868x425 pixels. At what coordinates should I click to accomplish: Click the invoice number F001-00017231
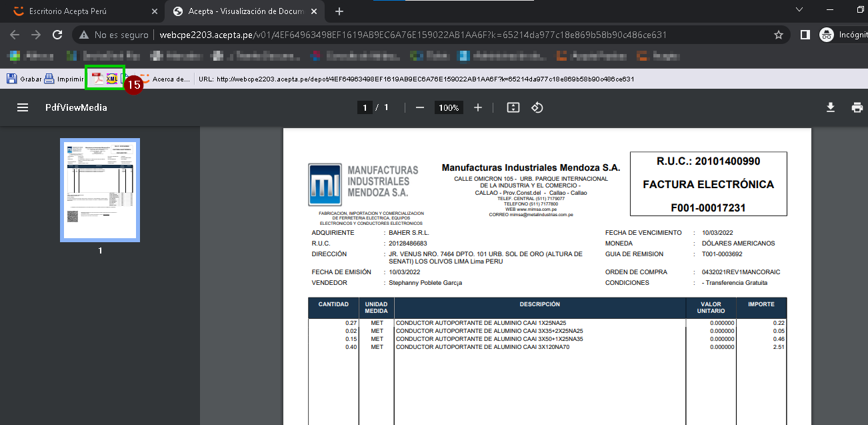(x=708, y=208)
